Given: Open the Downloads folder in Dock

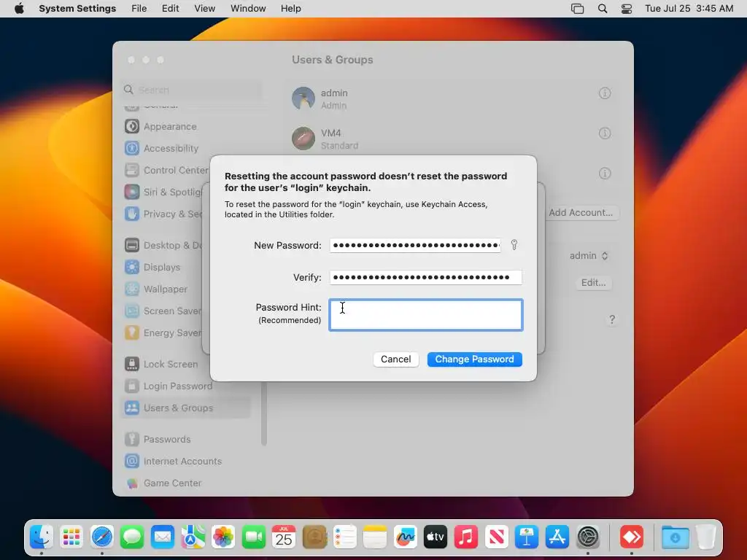Looking at the screenshot, I should [x=675, y=537].
